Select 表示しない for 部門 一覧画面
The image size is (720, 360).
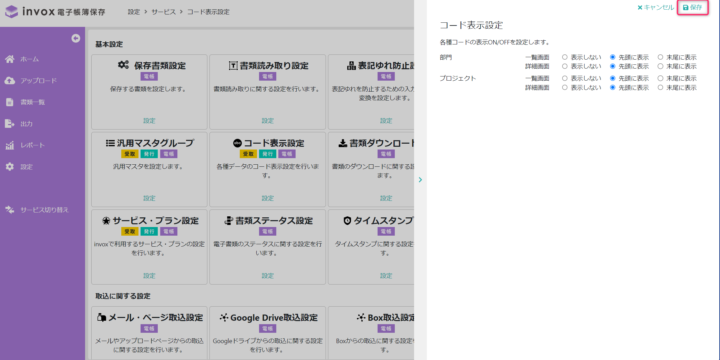click(565, 57)
